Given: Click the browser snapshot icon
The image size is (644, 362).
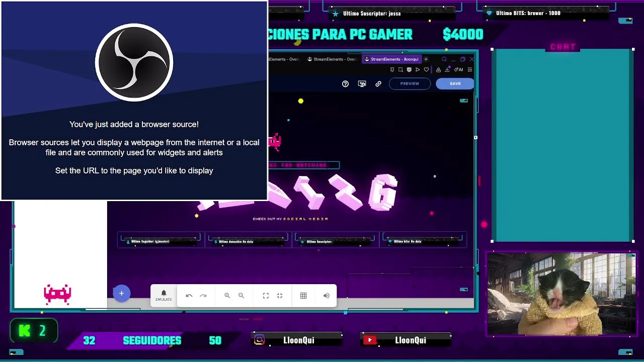Looking at the screenshot, I should tap(400, 70).
